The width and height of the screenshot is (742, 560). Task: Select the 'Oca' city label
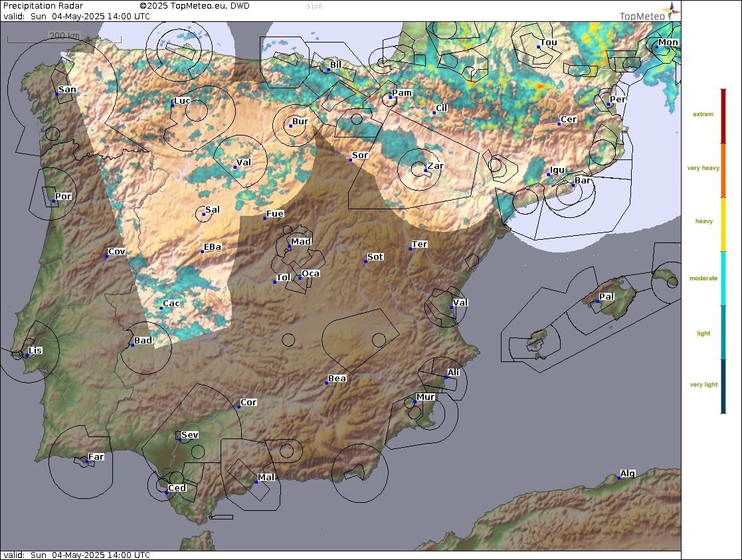pyautogui.click(x=310, y=274)
